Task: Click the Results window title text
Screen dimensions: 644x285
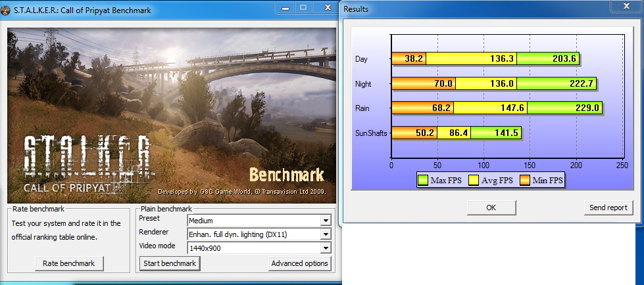Action: [x=356, y=9]
